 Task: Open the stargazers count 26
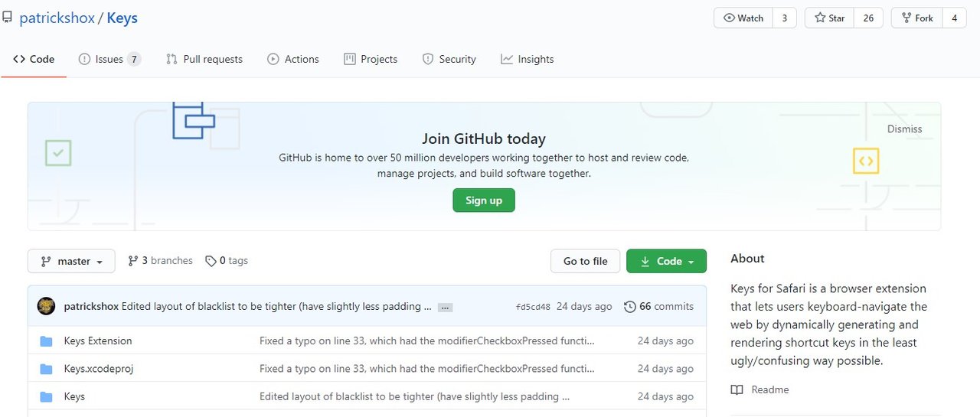tap(868, 18)
